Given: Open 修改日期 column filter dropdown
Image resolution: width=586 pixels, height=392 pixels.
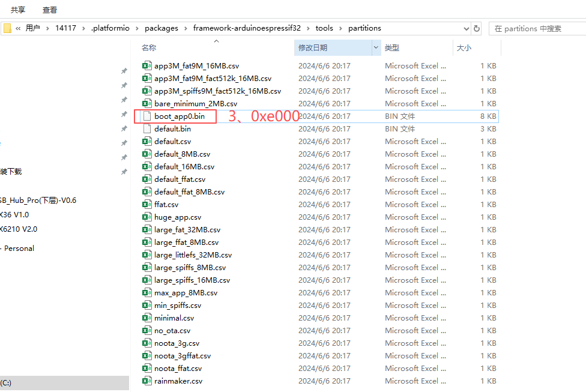Looking at the screenshot, I should [x=376, y=47].
